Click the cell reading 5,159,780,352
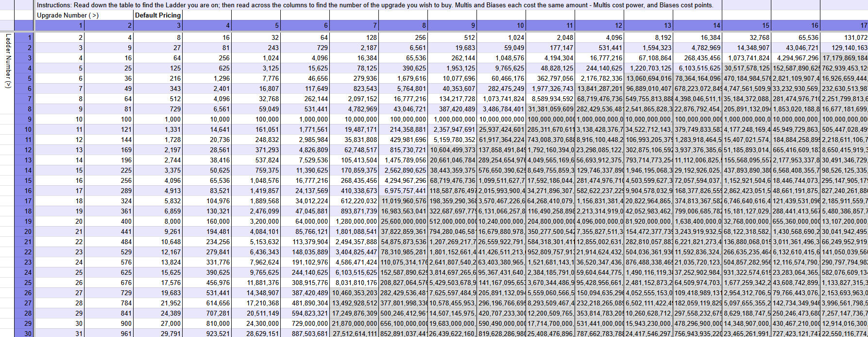This screenshot has height=337, width=868. click(452, 140)
